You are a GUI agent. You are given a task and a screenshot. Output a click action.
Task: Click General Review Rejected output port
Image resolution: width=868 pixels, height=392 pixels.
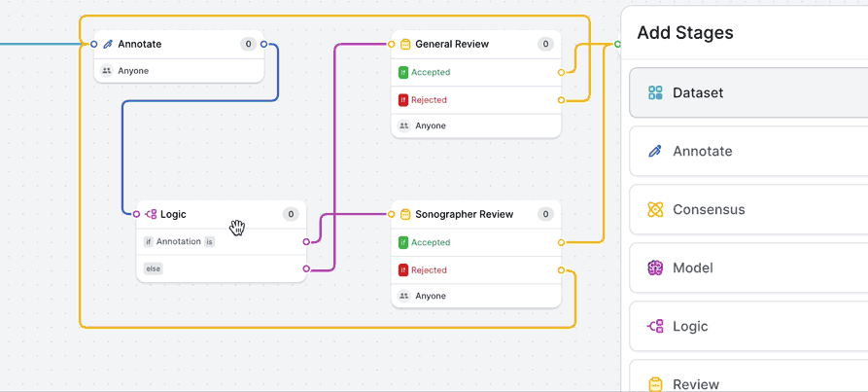tap(561, 100)
